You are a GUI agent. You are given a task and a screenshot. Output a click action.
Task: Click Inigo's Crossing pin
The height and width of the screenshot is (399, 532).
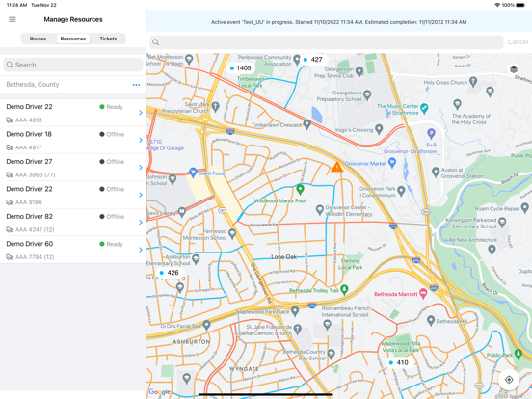click(380, 129)
